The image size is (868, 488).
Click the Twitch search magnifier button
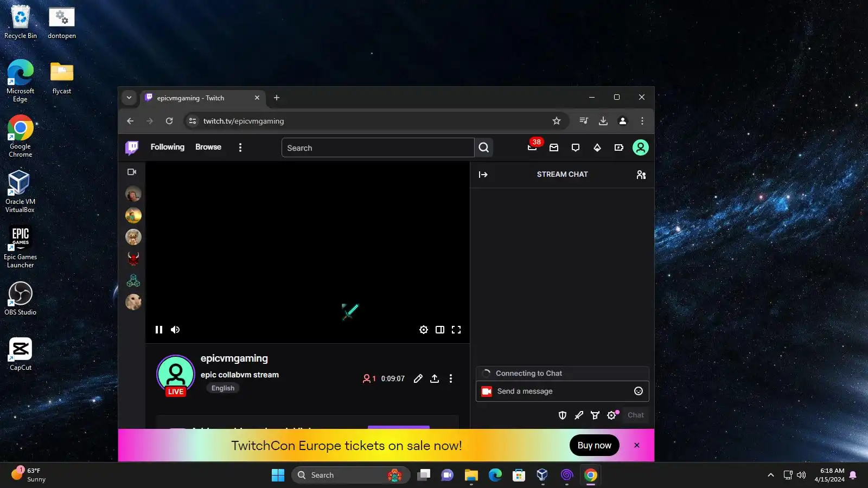coord(484,147)
